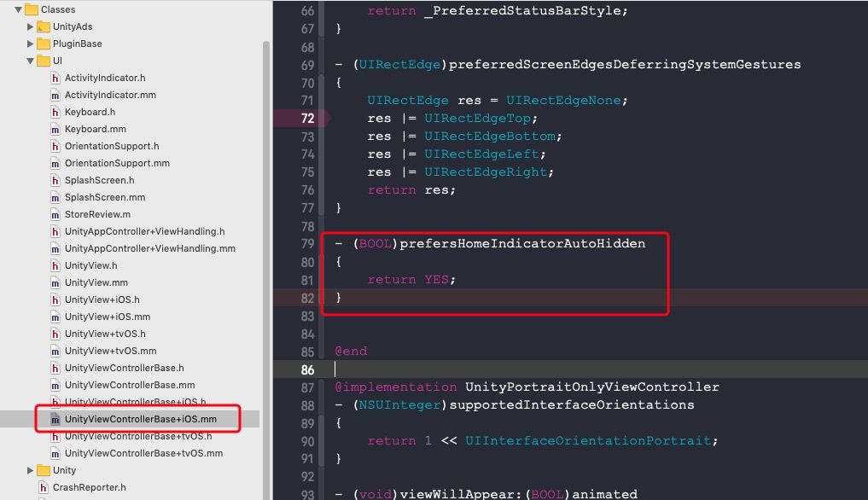Open ActivityIndicator.mm file
Viewport: 868px width, 500px height.
[110, 95]
